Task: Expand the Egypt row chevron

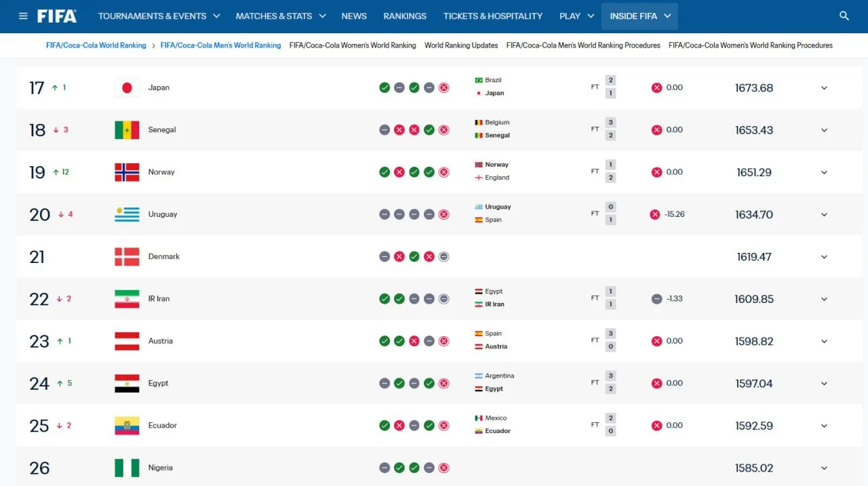Action: click(824, 384)
